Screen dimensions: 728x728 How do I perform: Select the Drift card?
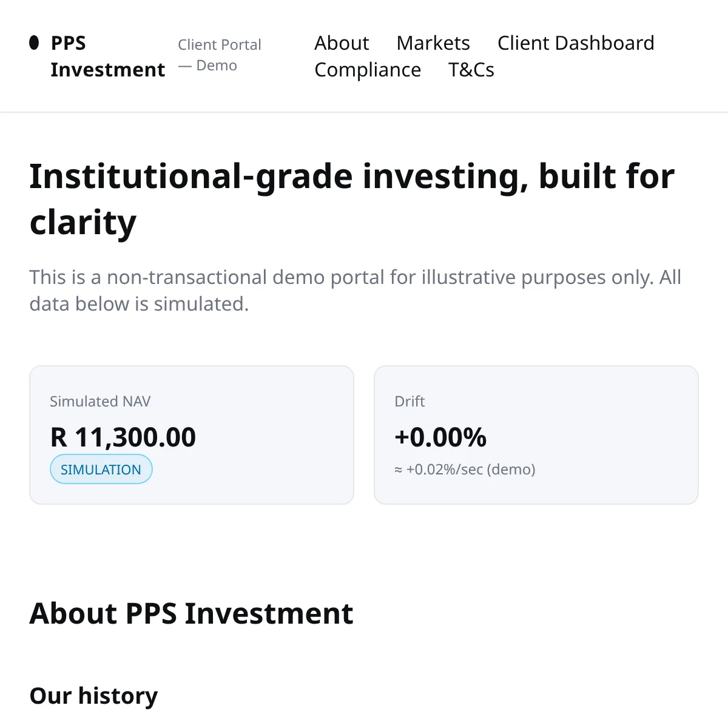coord(536,434)
